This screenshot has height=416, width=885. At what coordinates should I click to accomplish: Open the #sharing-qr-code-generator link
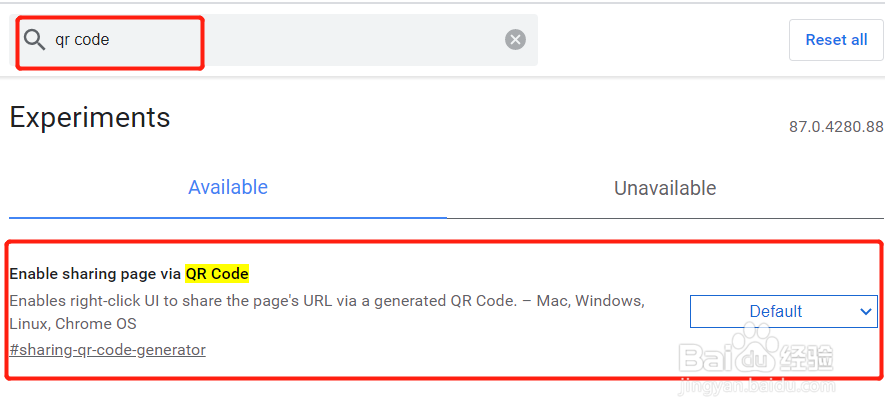pos(107,350)
